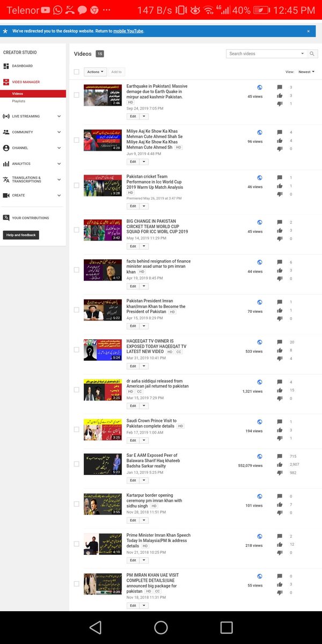This screenshot has height=644, width=322.
Task: Click dislikes icon for HAQEEQAT TV video
Action: click(x=280, y=358)
